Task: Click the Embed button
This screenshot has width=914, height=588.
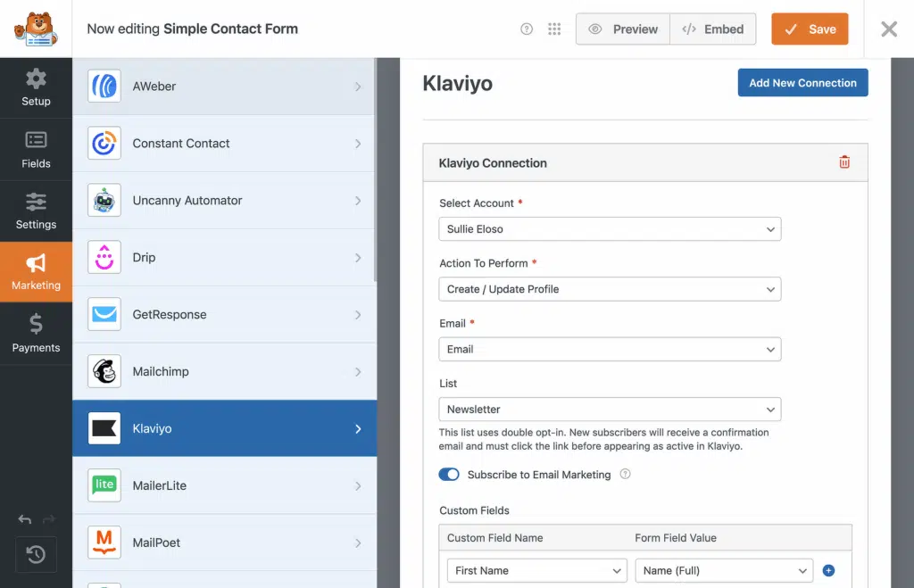Action: pyautogui.click(x=713, y=29)
